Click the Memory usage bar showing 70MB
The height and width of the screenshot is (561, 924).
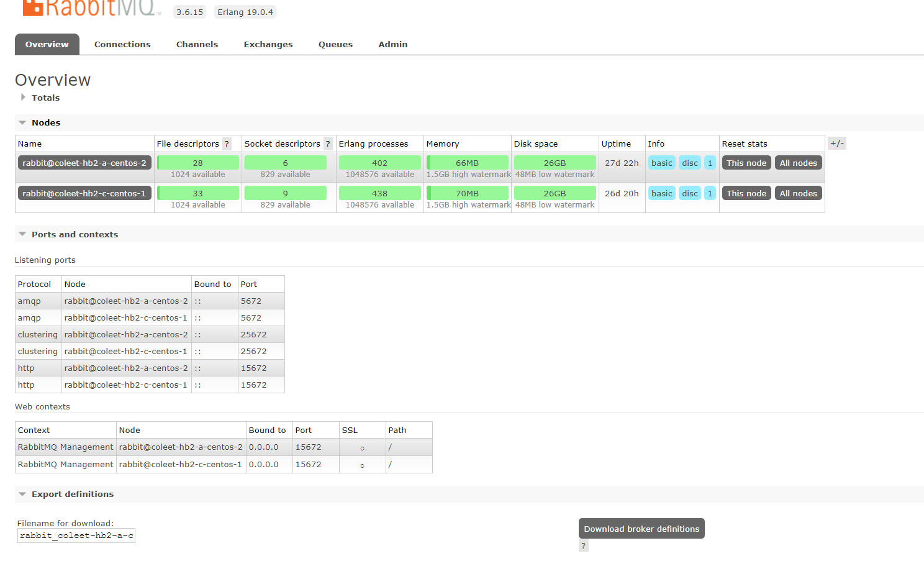click(468, 193)
